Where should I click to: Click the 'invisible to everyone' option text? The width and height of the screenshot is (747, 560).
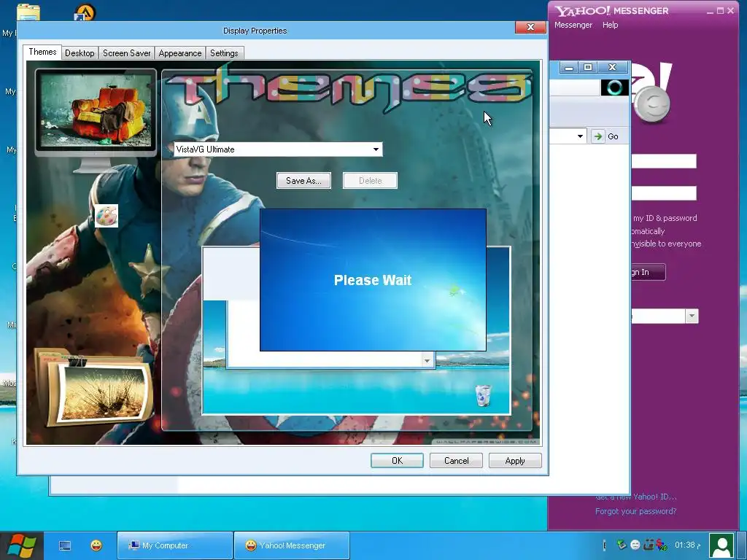point(666,244)
